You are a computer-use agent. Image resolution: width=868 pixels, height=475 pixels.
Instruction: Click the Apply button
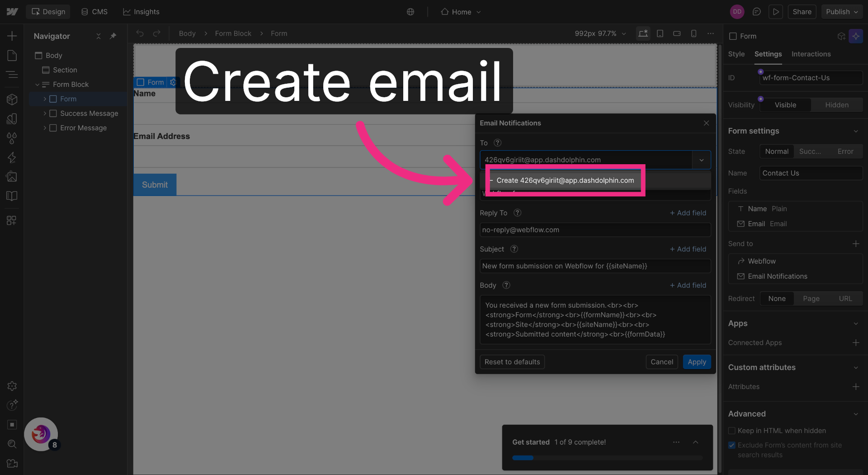point(697,362)
